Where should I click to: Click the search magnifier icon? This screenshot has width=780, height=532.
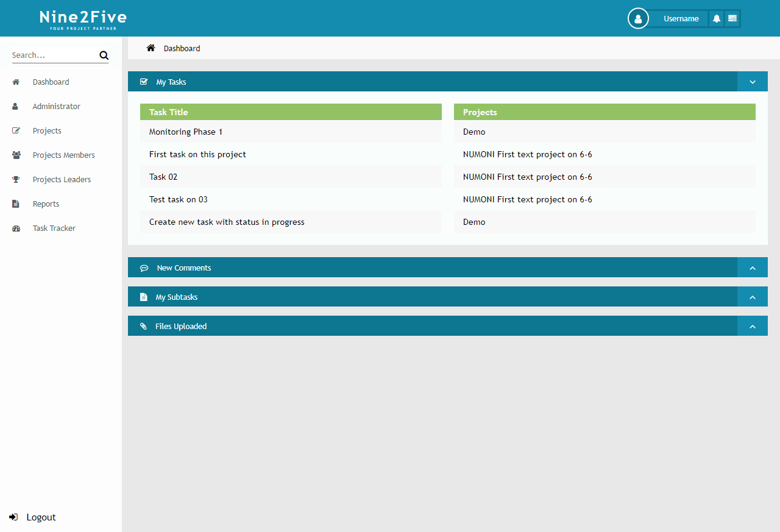point(104,55)
